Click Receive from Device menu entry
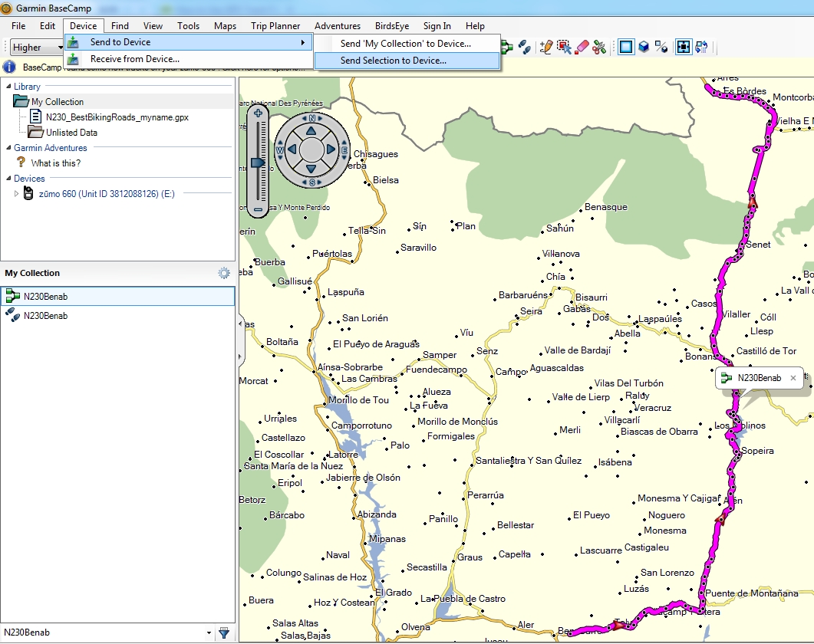The image size is (814, 644). [x=135, y=59]
